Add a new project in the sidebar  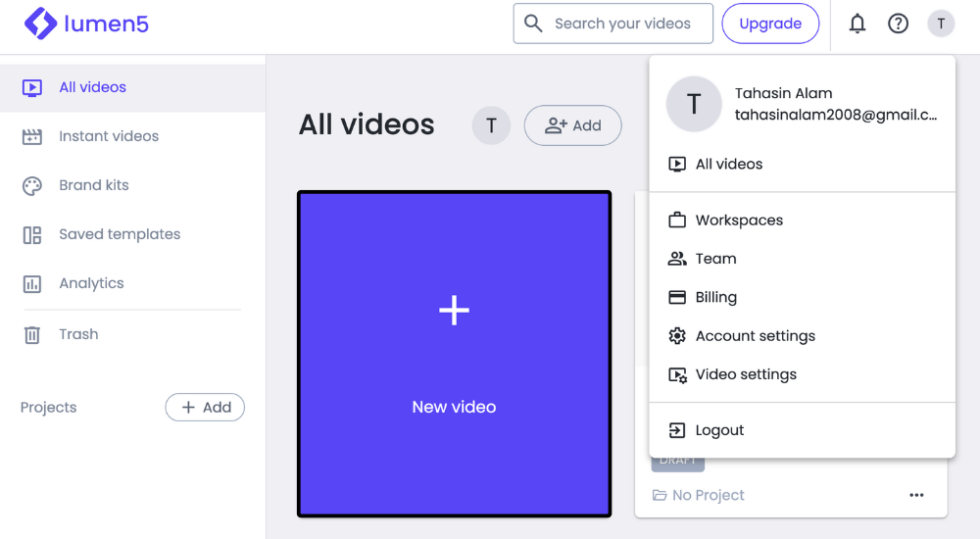205,407
